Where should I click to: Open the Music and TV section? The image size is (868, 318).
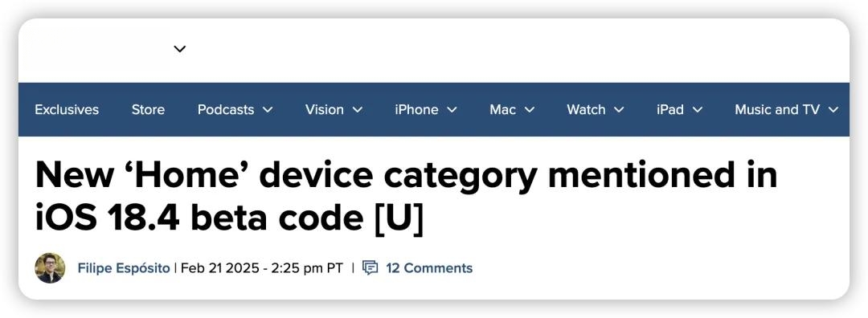[x=777, y=109]
